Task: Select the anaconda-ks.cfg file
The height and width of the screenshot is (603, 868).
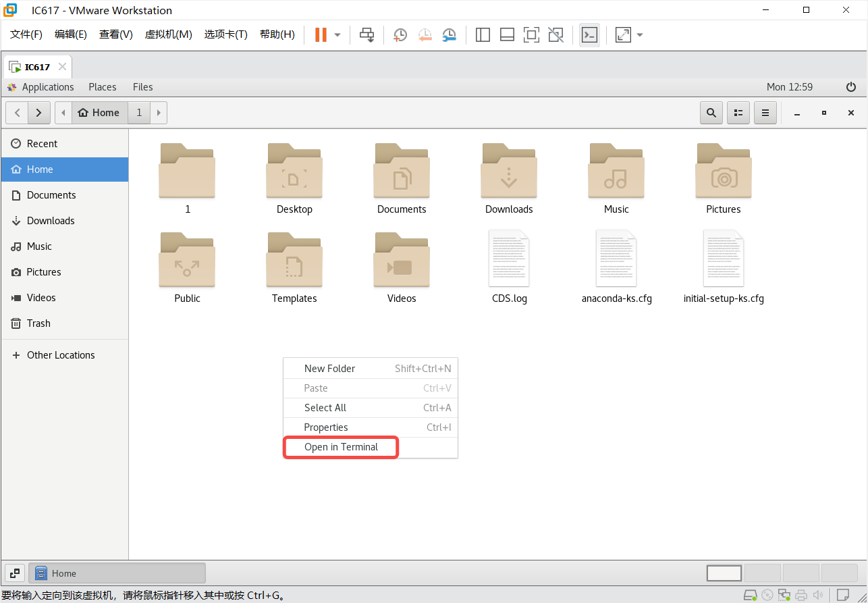Action: pyautogui.click(x=617, y=259)
